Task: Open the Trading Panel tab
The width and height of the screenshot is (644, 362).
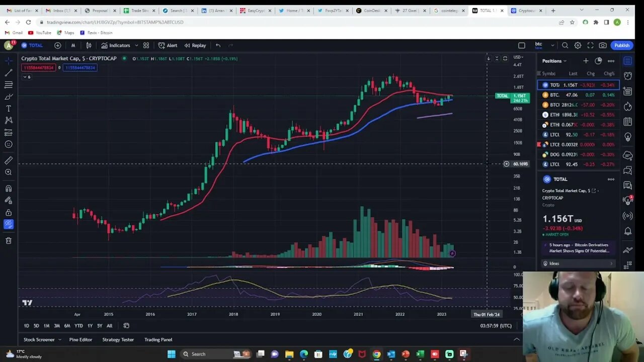Action: pos(158,339)
